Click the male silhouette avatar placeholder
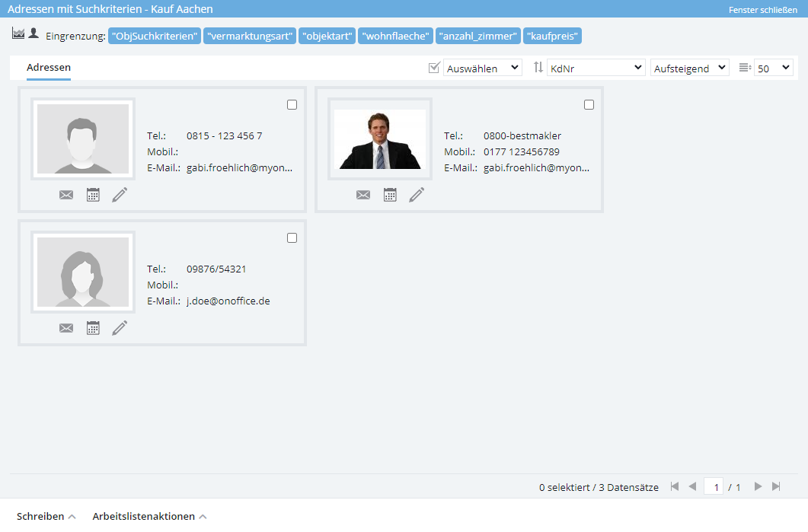The image size is (808, 532). tap(83, 139)
